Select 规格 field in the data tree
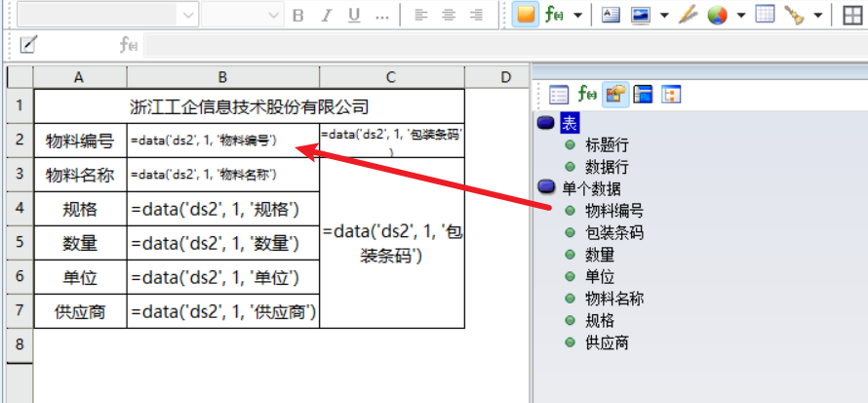This screenshot has width=868, height=403. pos(600,320)
